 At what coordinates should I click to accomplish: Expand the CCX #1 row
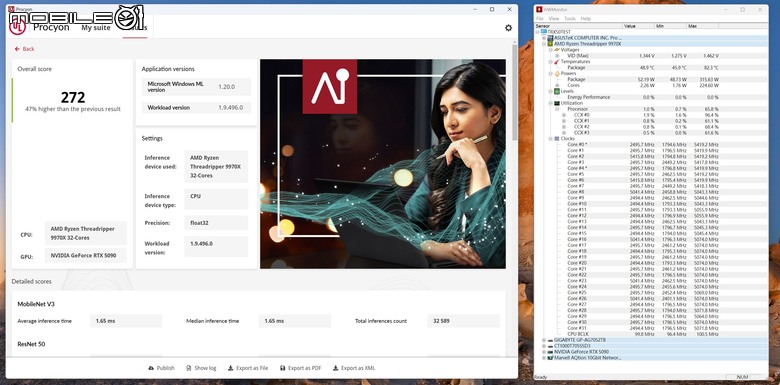(x=564, y=121)
